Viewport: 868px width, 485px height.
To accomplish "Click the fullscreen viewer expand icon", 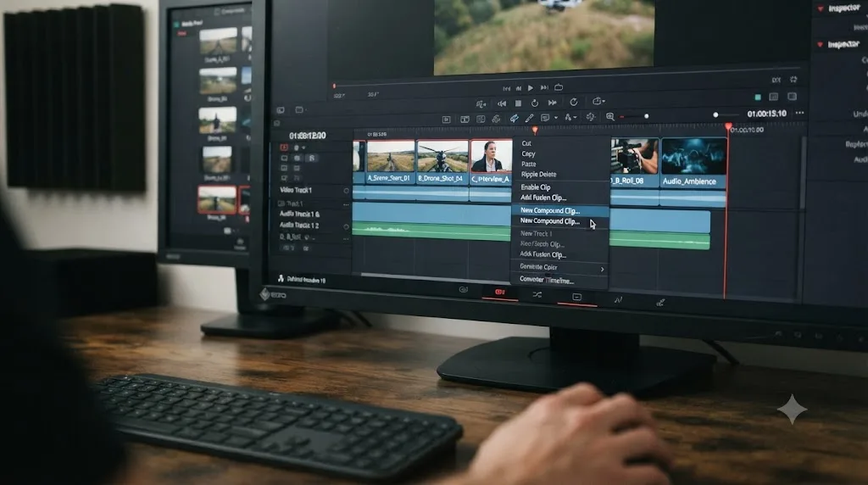I will pos(793,80).
